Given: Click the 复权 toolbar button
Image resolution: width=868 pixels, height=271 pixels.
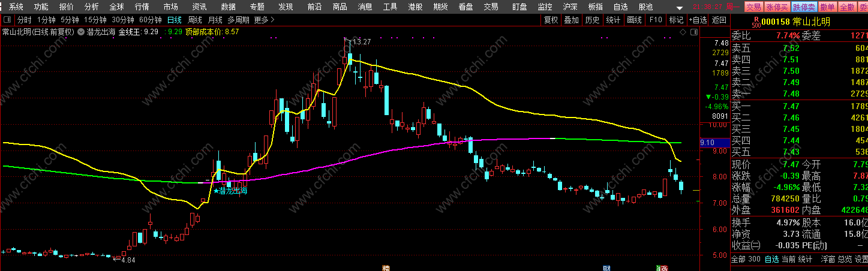Looking at the screenshot, I should pyautogui.click(x=551, y=20).
